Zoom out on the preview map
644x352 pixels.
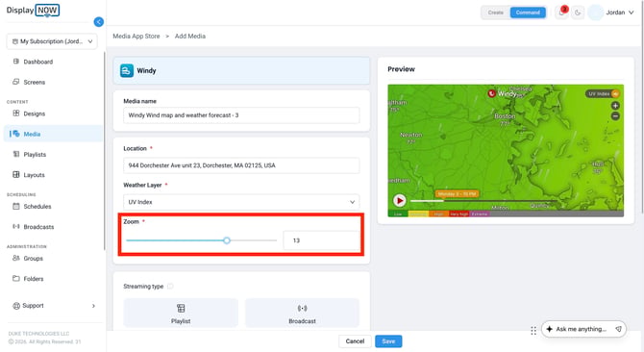[x=615, y=116]
